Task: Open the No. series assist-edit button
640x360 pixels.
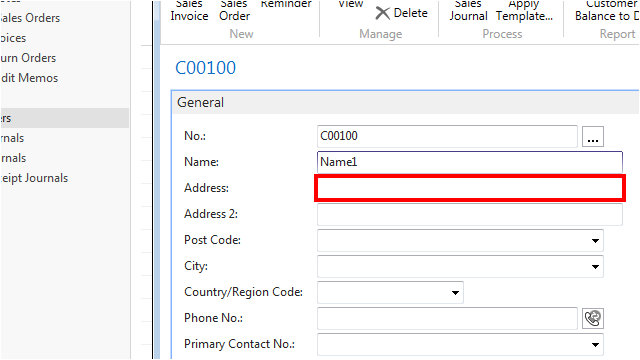Action: pyautogui.click(x=593, y=136)
